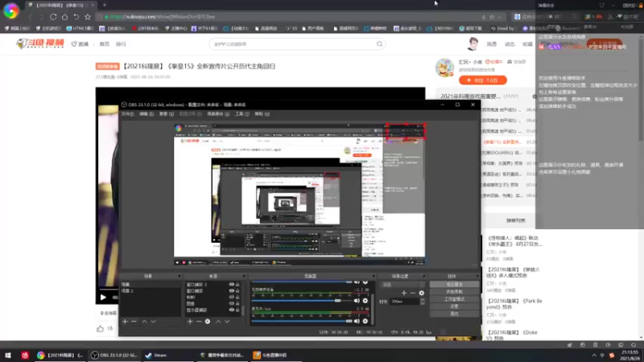Open a new browser tab

click(x=105, y=5)
